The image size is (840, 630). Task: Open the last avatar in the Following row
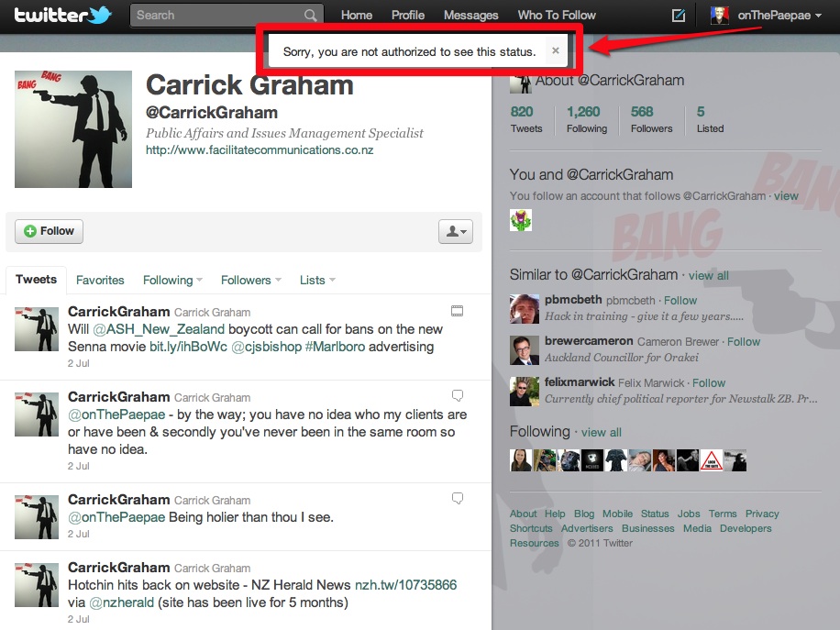[x=735, y=460]
